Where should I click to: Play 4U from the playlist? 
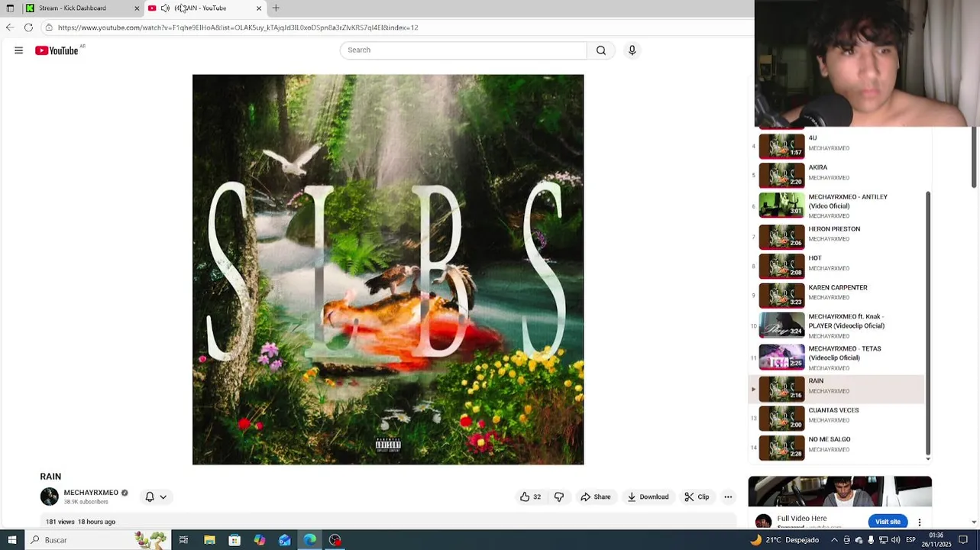(x=836, y=145)
